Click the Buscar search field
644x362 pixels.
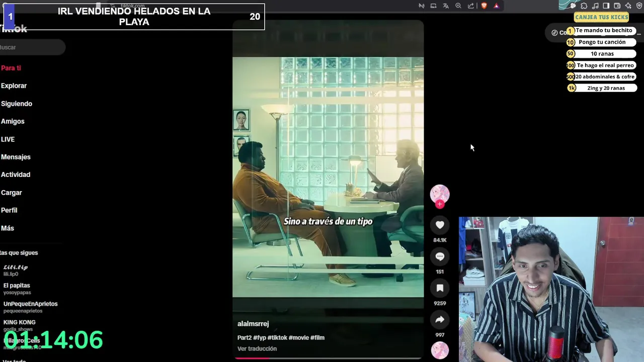(32, 47)
